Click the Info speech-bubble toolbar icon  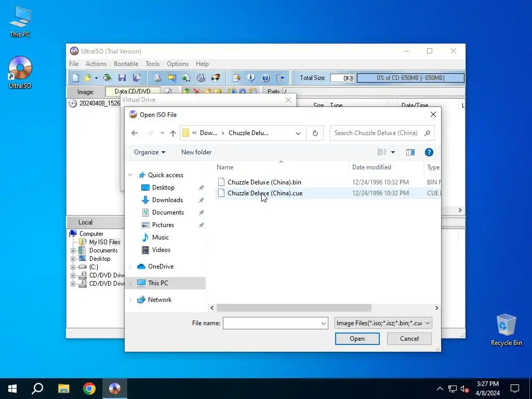click(251, 78)
